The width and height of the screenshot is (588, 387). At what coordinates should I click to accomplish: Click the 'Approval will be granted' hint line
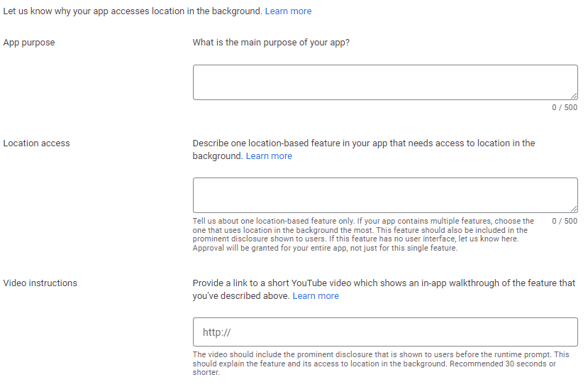tap(325, 248)
